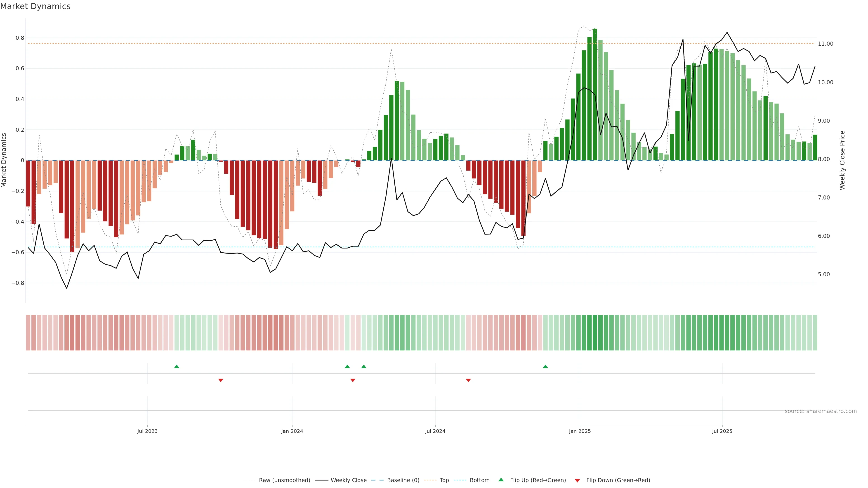This screenshot has width=868, height=488.
Task: Click the red flip-down marker after Jul 2024
Action: pyautogui.click(x=468, y=380)
